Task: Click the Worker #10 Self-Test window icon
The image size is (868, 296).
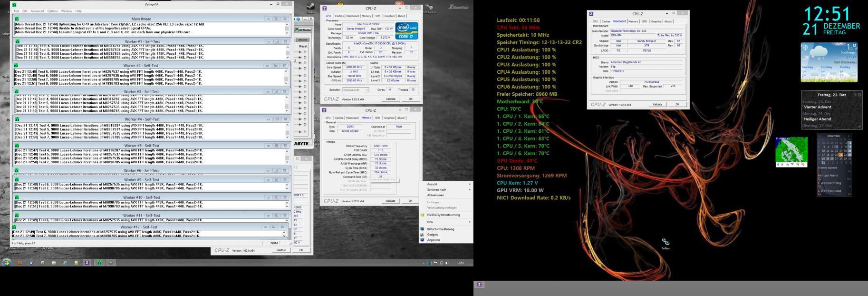Action: pyautogui.click(x=17, y=197)
